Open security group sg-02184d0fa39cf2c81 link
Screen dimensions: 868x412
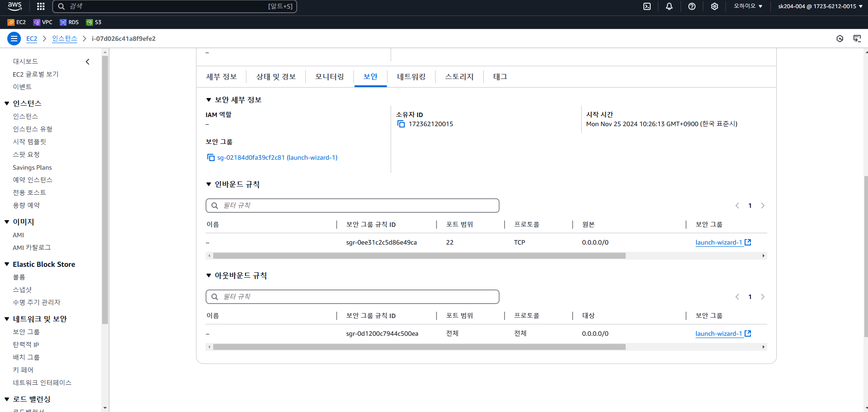(277, 157)
